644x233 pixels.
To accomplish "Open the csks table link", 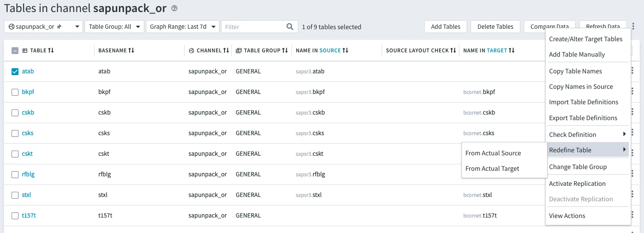I will (27, 133).
